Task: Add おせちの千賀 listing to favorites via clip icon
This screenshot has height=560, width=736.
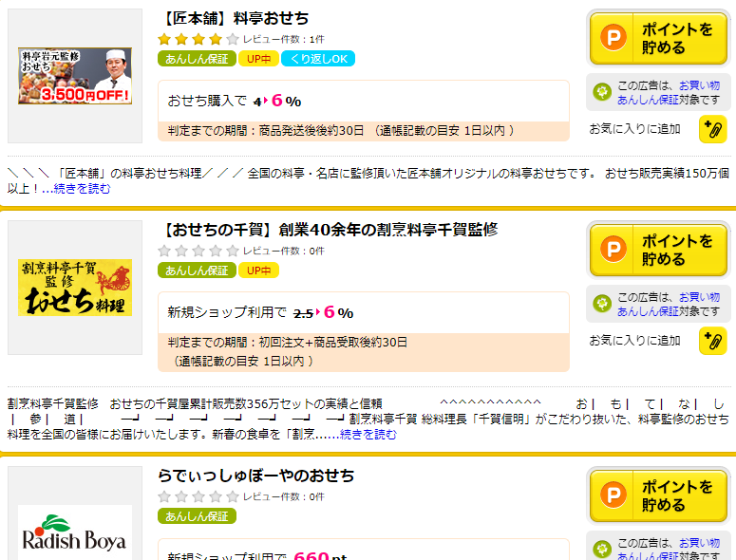Action: click(x=712, y=341)
